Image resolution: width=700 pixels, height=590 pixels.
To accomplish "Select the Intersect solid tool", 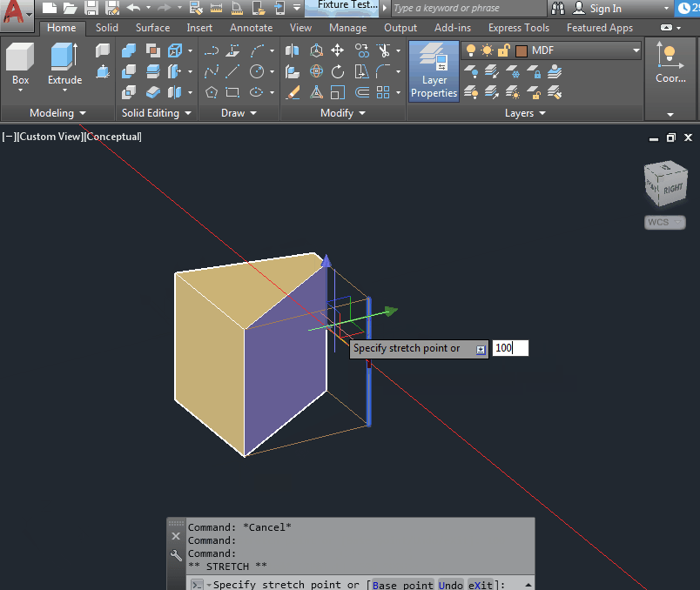I will coord(129,92).
